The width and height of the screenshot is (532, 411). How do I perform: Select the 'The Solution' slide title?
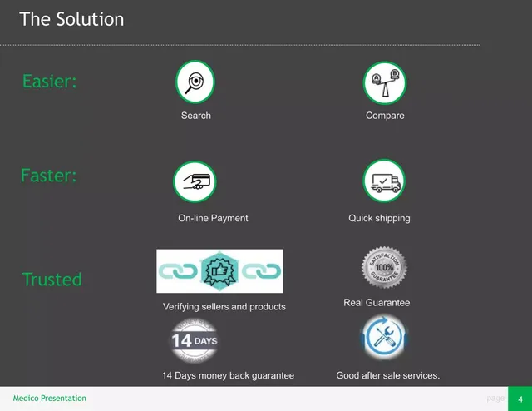point(71,19)
